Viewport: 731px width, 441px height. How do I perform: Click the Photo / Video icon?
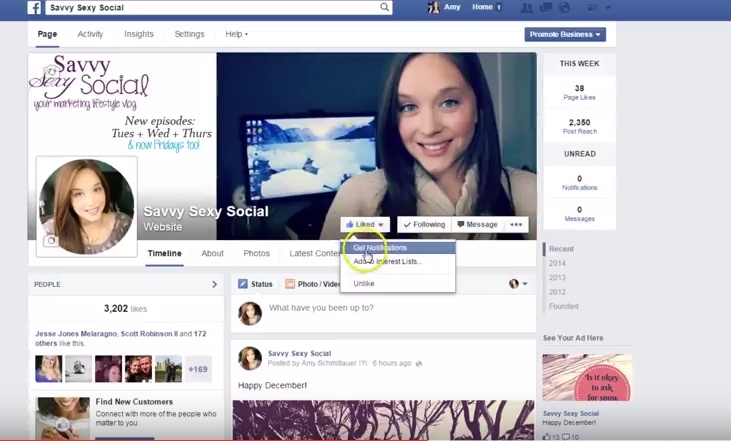pos(290,284)
